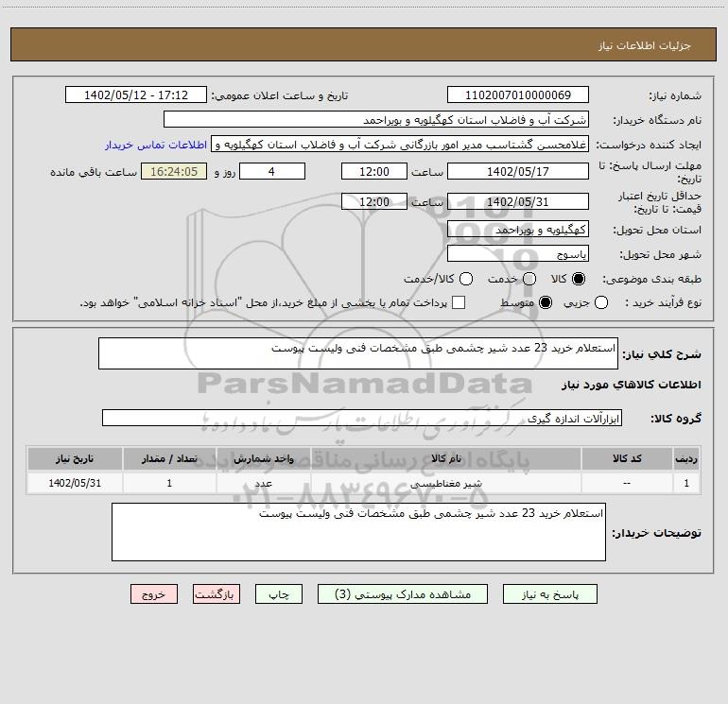Click the بازگشت back button
Screen dimensions: 728x704
pos(217,594)
